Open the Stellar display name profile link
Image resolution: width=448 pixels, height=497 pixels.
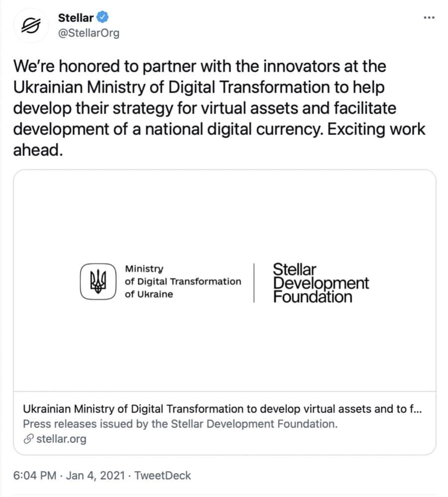click(x=76, y=18)
